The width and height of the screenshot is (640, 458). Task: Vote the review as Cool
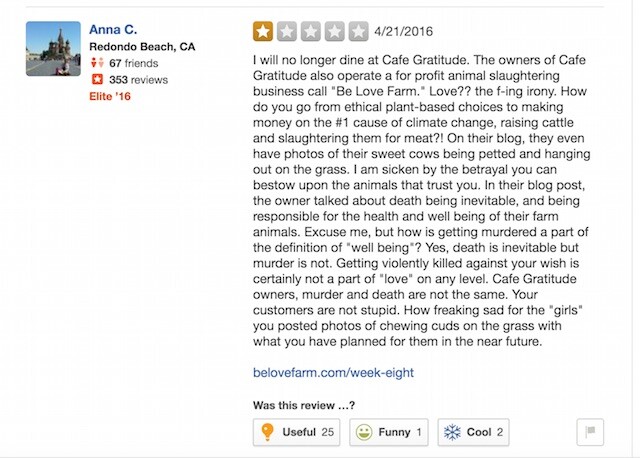click(473, 432)
